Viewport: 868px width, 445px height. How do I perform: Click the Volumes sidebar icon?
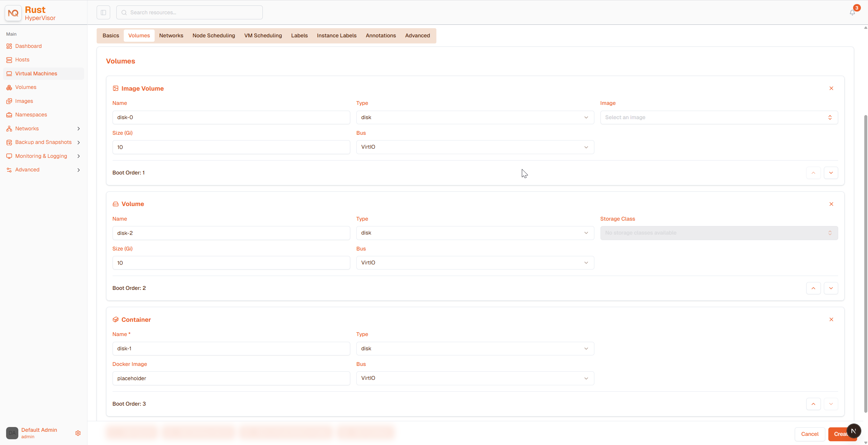point(9,87)
